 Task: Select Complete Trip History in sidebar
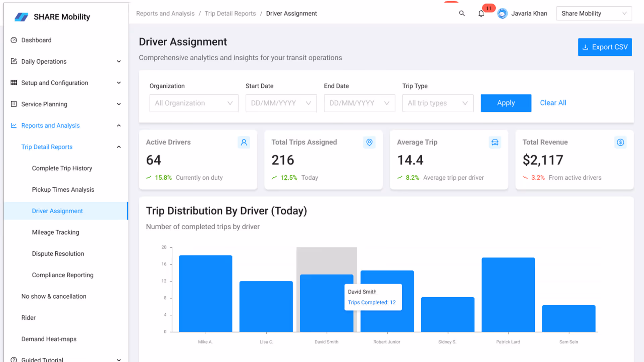pos(62,168)
